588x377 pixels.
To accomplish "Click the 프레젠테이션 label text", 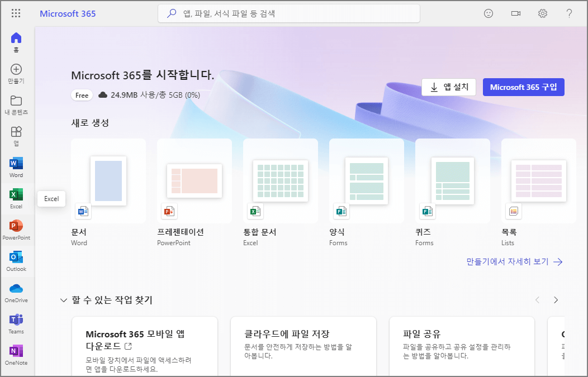I will tap(181, 232).
